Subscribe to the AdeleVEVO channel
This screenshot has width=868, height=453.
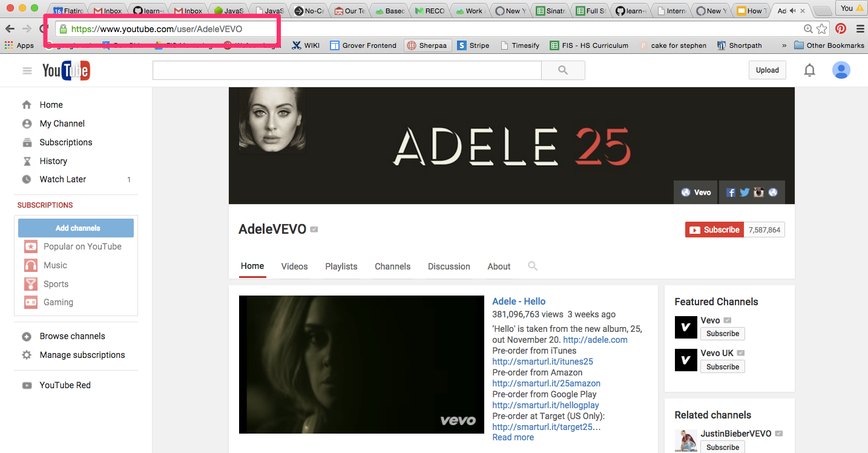coord(714,230)
